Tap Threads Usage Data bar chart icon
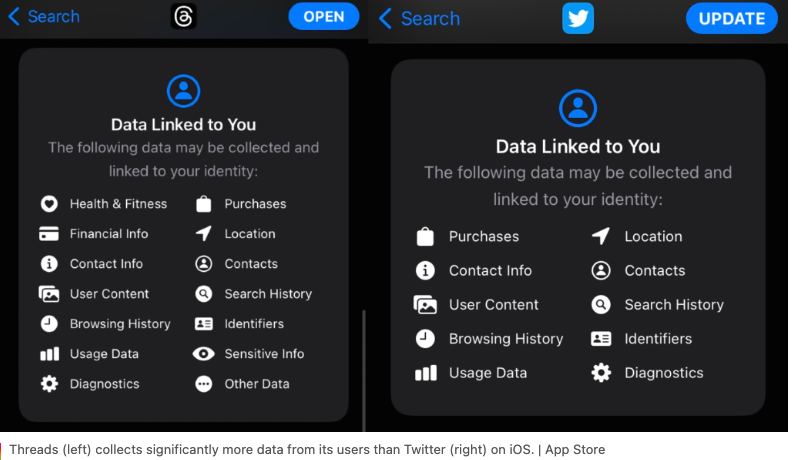This screenshot has width=794, height=460. point(49,354)
